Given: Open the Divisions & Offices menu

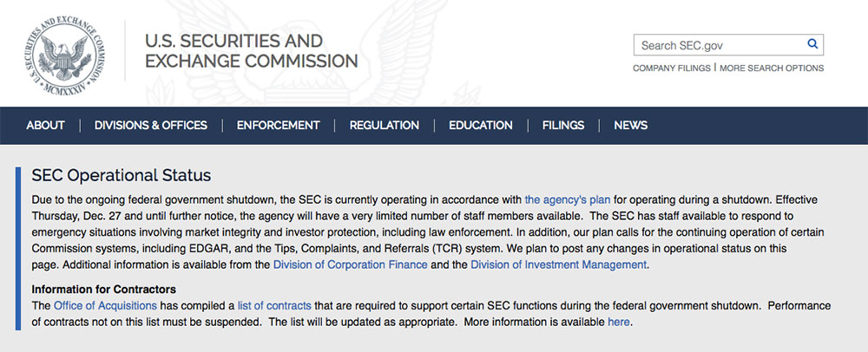Looking at the screenshot, I should pos(150,126).
